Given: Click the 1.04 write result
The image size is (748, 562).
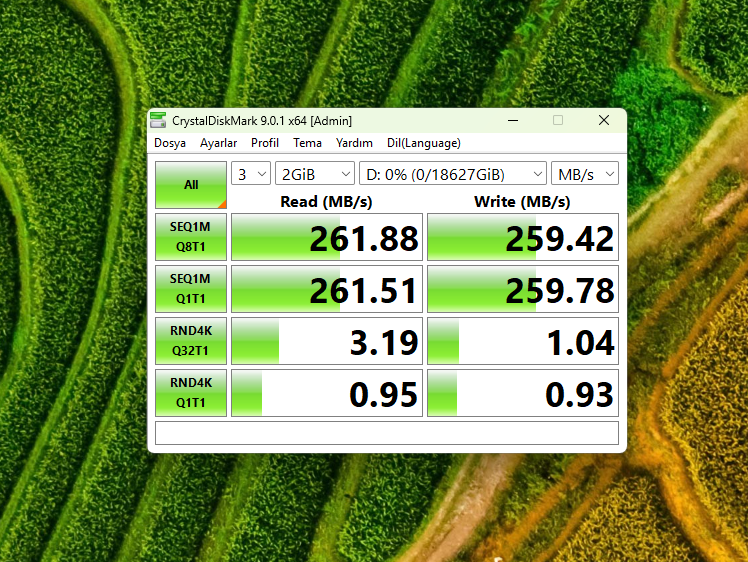Looking at the screenshot, I should point(523,341).
